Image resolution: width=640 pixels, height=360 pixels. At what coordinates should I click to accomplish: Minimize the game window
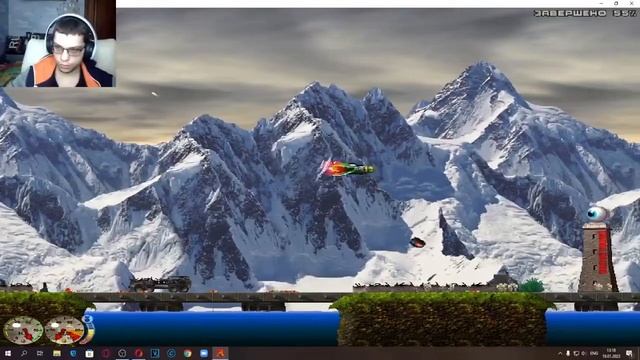coord(602,3)
